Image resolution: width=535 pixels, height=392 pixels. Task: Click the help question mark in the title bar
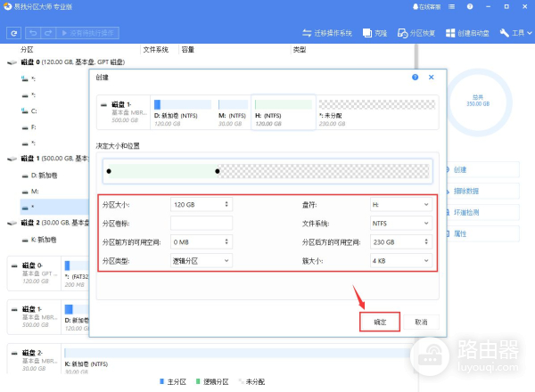click(470, 6)
